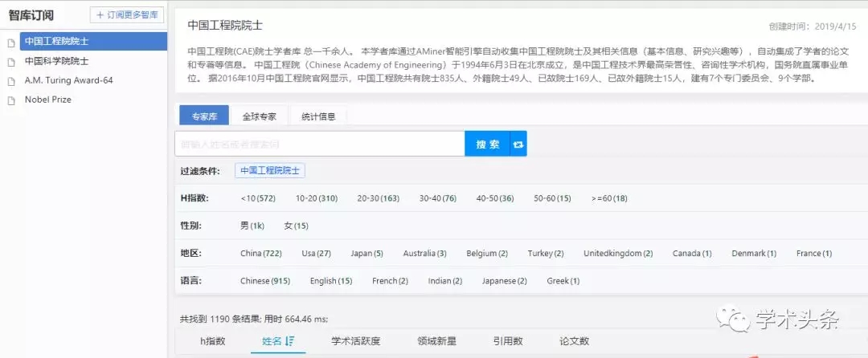868x358 pixels.
Task: Open A.M. Turing Award-64 library
Action: coord(68,80)
